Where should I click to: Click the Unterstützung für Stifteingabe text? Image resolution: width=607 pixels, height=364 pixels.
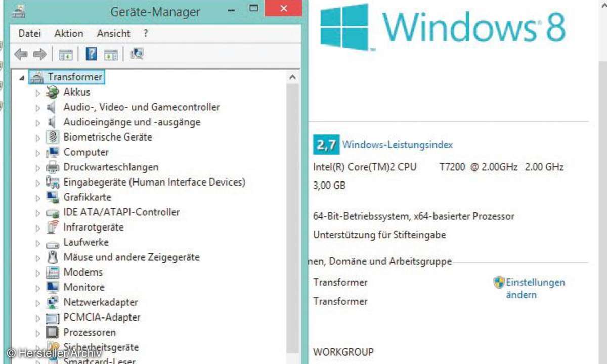tap(379, 235)
